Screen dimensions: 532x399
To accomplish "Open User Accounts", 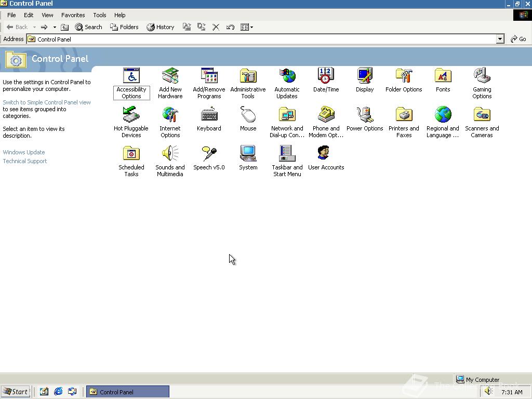I will pos(326,158).
